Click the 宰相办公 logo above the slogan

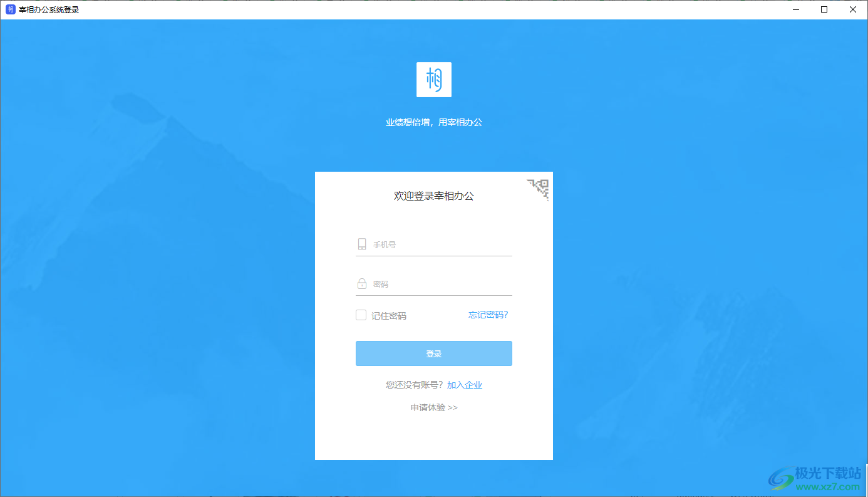click(434, 80)
